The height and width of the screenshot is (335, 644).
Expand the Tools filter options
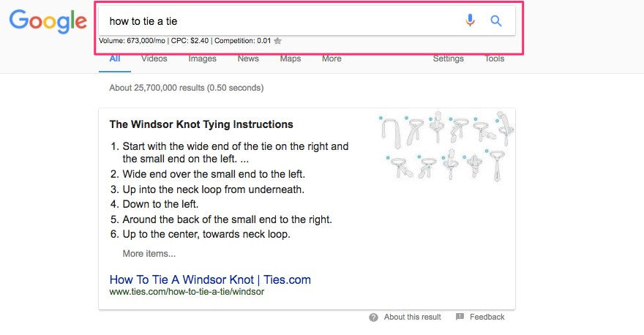495,59
